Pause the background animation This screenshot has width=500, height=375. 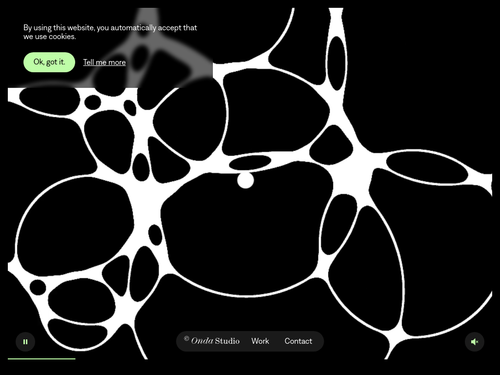point(25,342)
